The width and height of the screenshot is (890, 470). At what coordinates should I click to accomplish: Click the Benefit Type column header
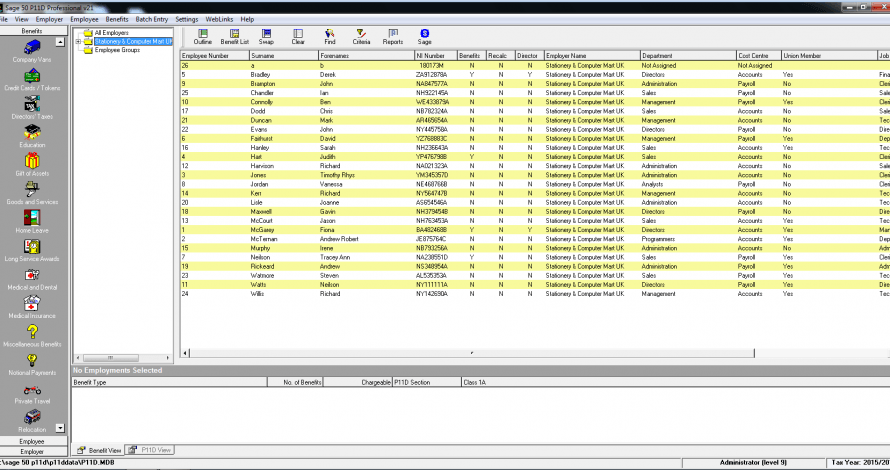pos(169,382)
